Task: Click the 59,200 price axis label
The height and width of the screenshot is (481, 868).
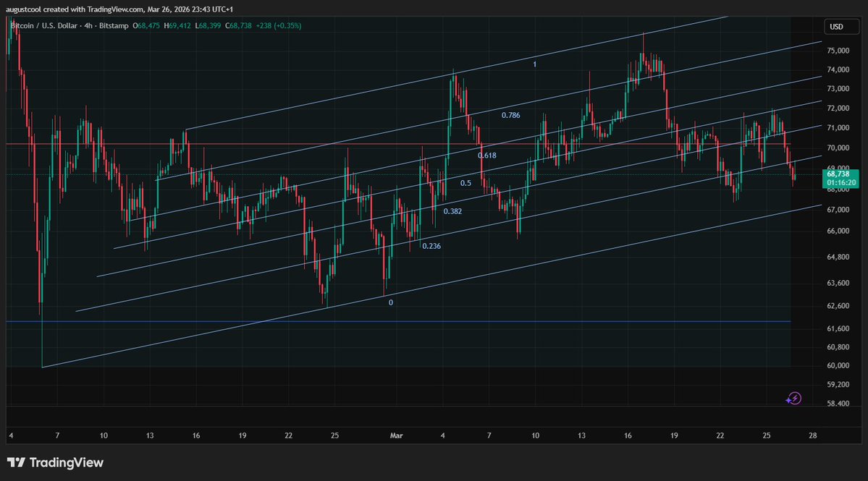Action: point(838,384)
